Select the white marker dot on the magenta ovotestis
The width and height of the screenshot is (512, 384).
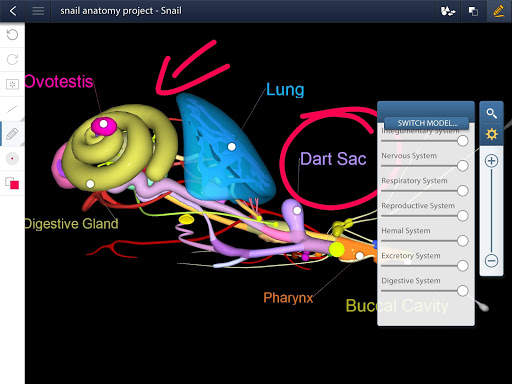[104, 124]
